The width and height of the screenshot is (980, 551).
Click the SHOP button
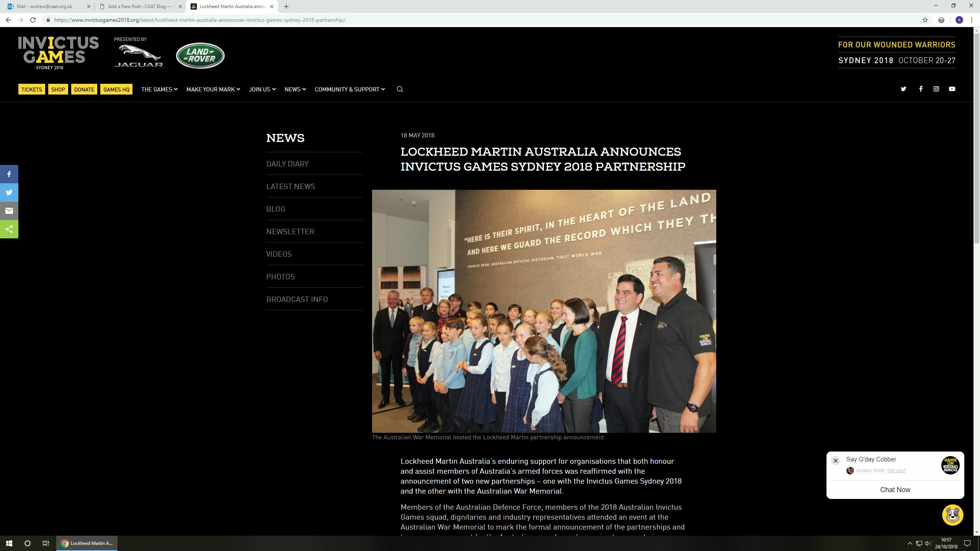[x=58, y=89]
